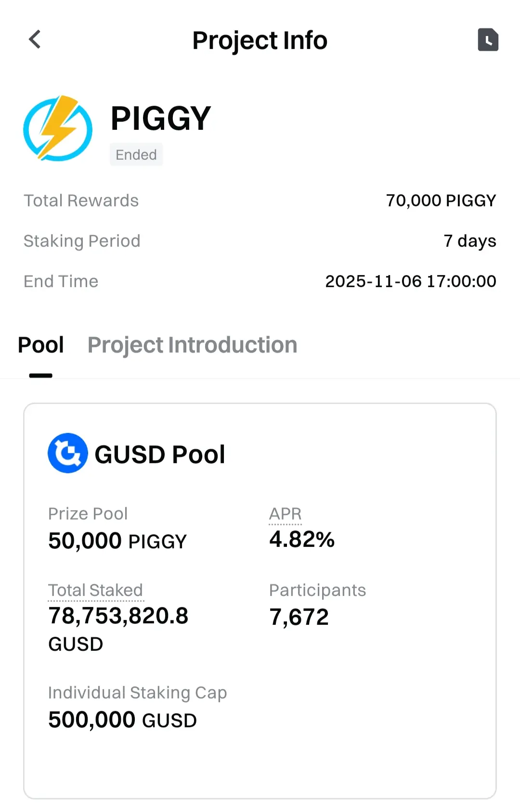Tap the 7 days staking period value
Viewport: 520px width, 812px height.
click(x=469, y=241)
